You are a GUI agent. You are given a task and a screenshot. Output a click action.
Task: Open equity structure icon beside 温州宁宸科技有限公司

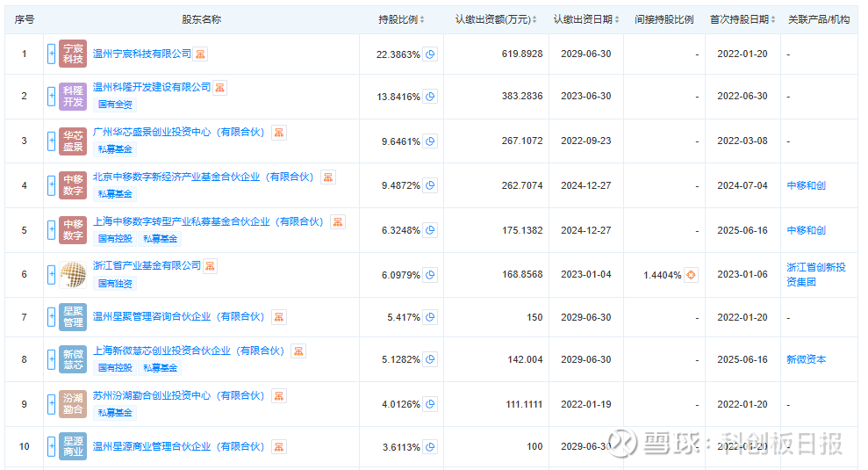pyautogui.click(x=200, y=54)
